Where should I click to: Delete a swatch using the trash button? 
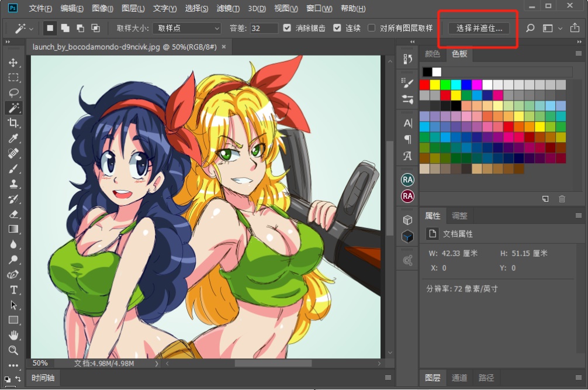click(x=562, y=199)
